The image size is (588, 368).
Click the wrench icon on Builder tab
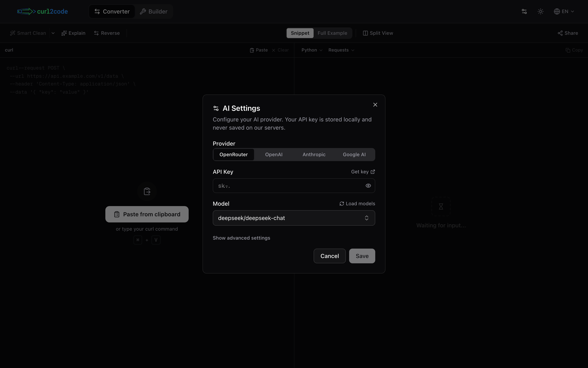(143, 11)
